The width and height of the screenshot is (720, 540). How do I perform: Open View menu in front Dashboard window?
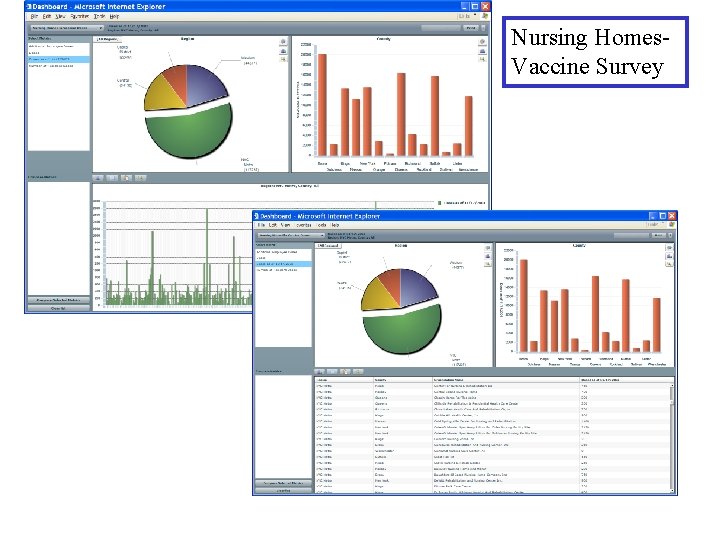point(286,225)
